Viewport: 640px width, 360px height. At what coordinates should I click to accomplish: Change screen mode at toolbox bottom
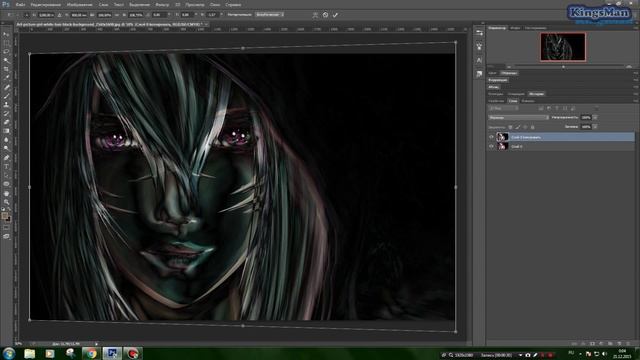tap(6, 236)
